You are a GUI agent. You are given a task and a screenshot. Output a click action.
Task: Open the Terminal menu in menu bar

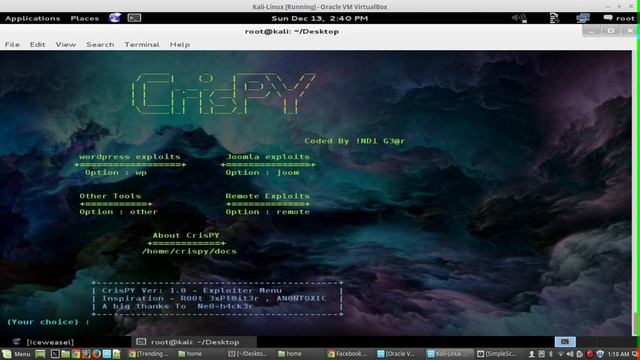[x=142, y=44]
